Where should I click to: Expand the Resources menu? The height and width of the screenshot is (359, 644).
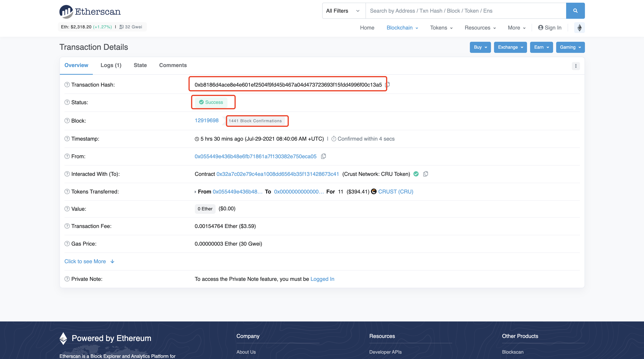(480, 28)
